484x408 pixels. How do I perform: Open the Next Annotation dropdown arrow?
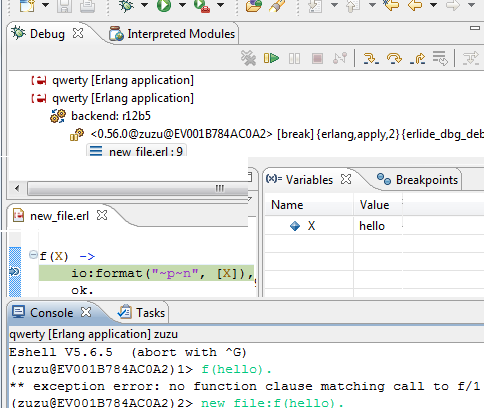(x=334, y=5)
